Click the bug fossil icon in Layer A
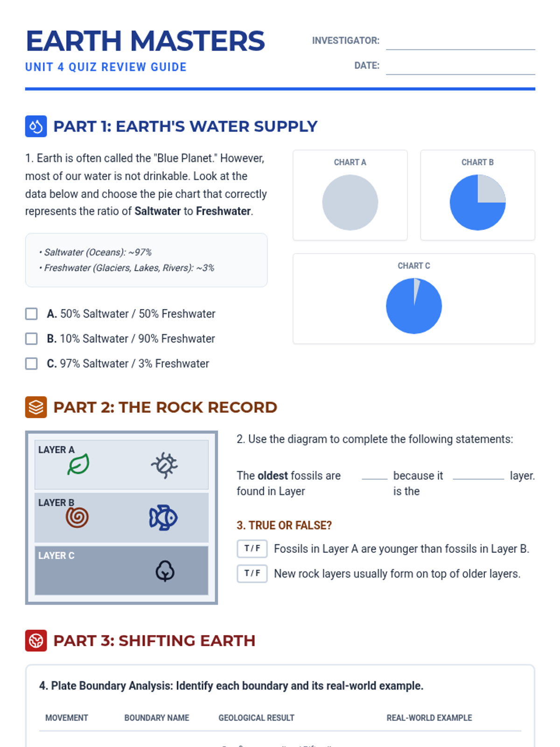The image size is (560, 747). (164, 465)
